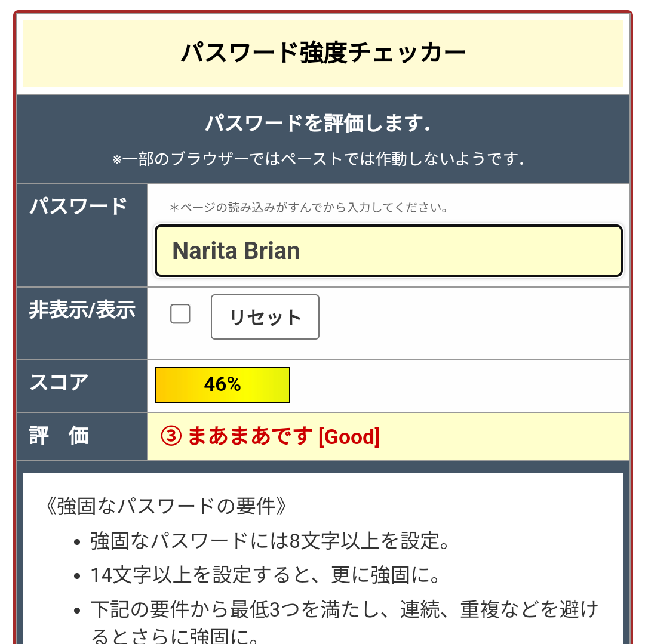
Task: Click the circled number ③ in the rating
Action: [171, 437]
